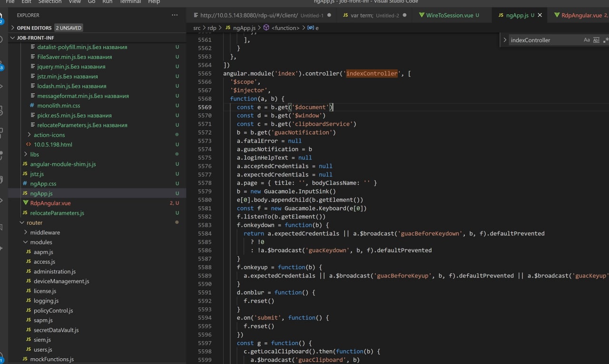Close the ngApp.js editor tab

pyautogui.click(x=540, y=15)
